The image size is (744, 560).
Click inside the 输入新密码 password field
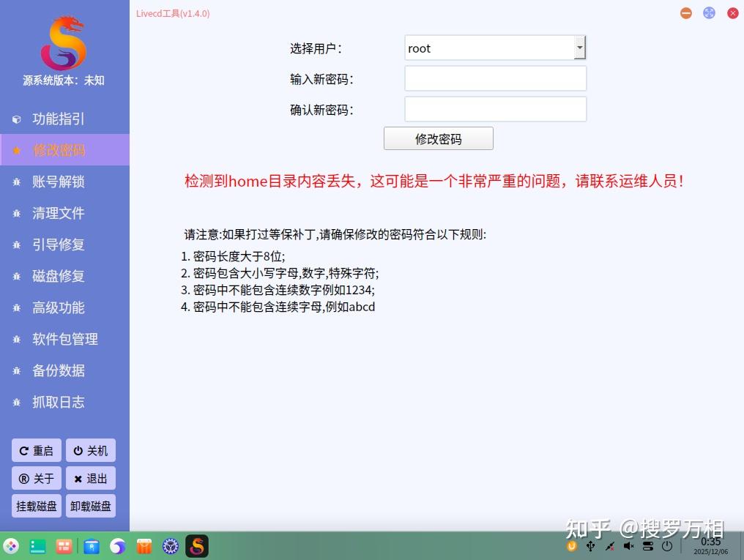pyautogui.click(x=495, y=78)
